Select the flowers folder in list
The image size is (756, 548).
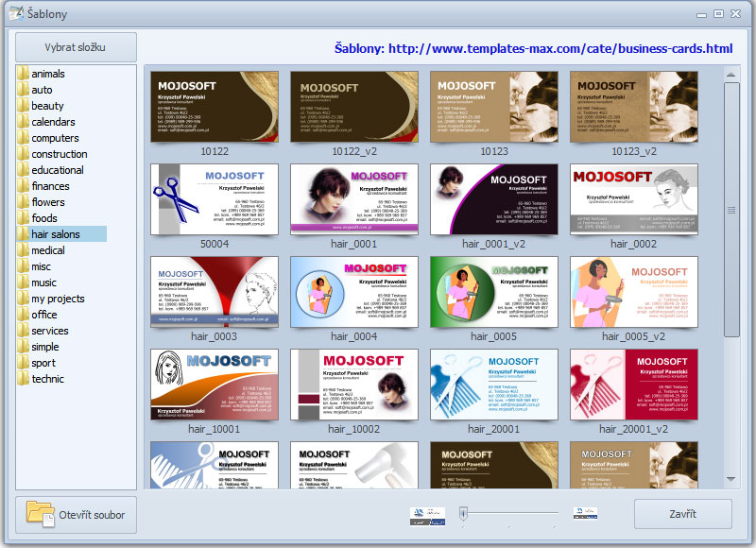(48, 202)
